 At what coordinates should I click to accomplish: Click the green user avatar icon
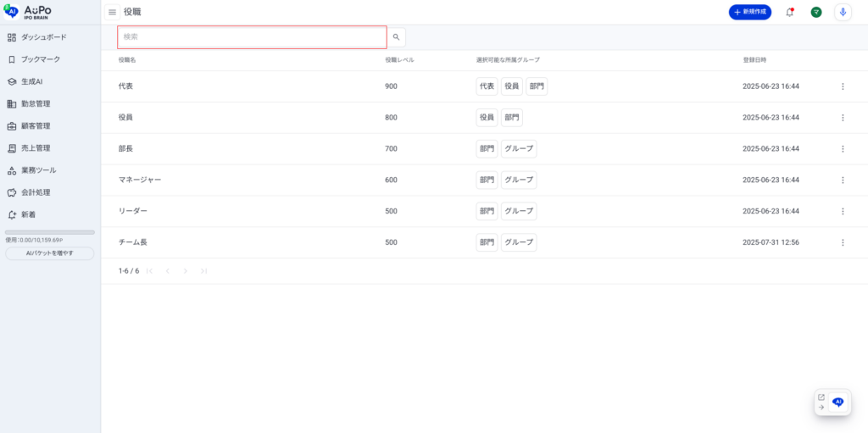pos(815,12)
